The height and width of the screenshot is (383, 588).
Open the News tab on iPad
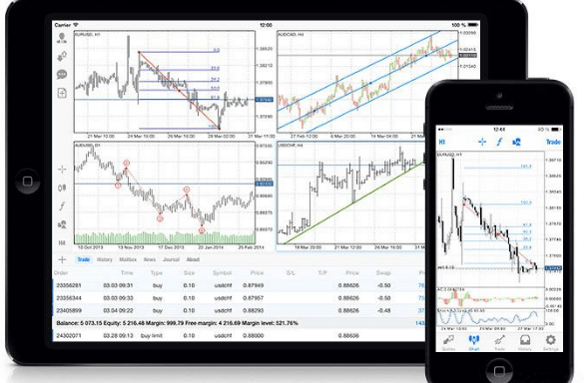coord(150,259)
